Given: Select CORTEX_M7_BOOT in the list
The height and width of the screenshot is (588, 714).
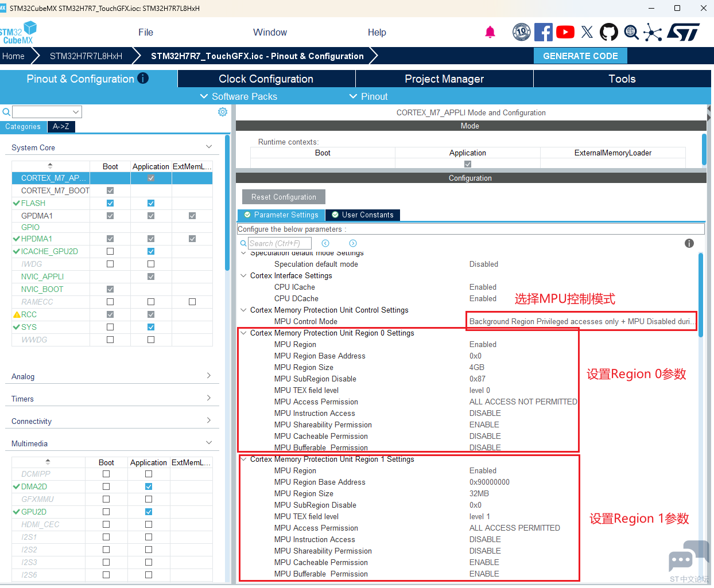Looking at the screenshot, I should pos(55,190).
